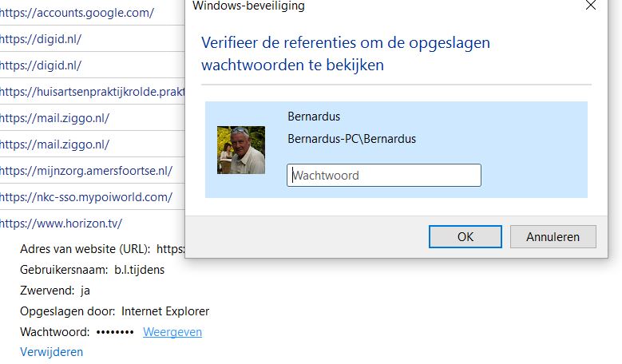Click Bernardus's profile picture
Viewport: 622px width, 364px height.
[x=241, y=149]
